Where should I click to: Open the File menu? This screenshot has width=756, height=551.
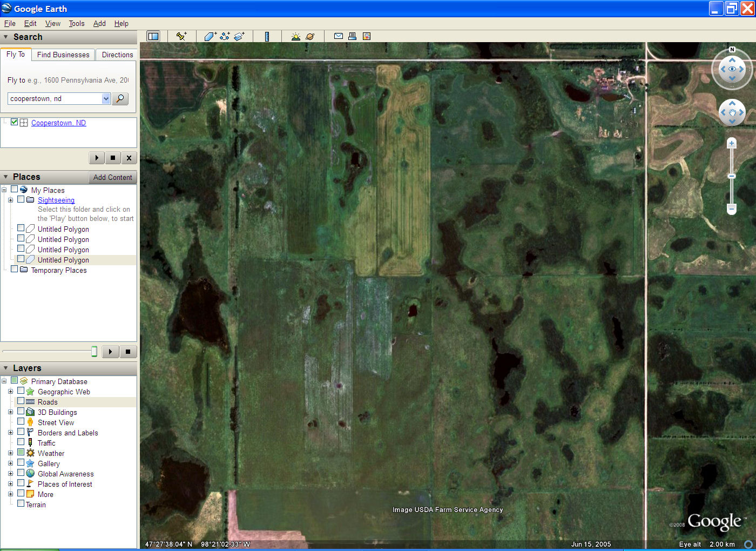10,23
